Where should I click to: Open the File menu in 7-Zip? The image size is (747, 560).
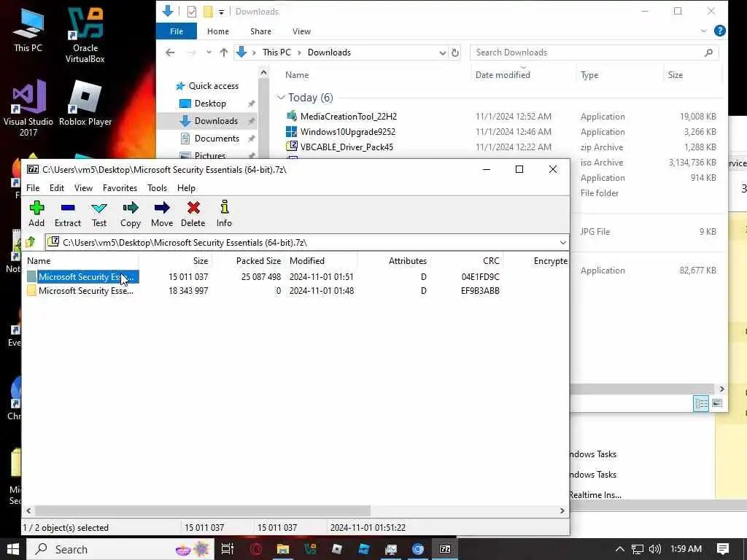[x=33, y=188]
